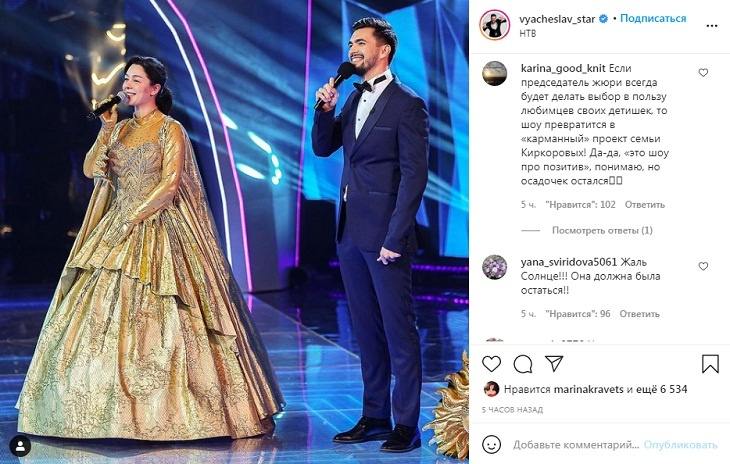Open karina_good_knit avatar thumbnail

click(x=494, y=73)
